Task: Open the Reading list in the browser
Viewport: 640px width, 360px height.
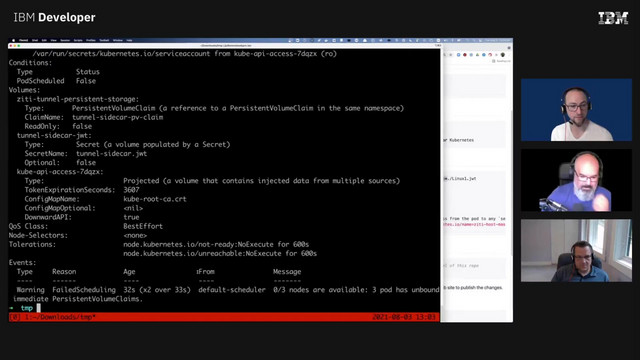Action: point(501,61)
